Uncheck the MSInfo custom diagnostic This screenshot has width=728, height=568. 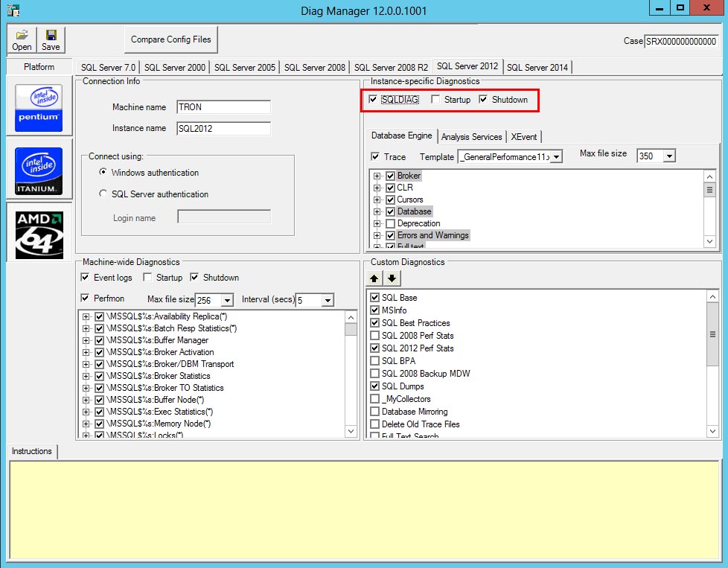[374, 310]
